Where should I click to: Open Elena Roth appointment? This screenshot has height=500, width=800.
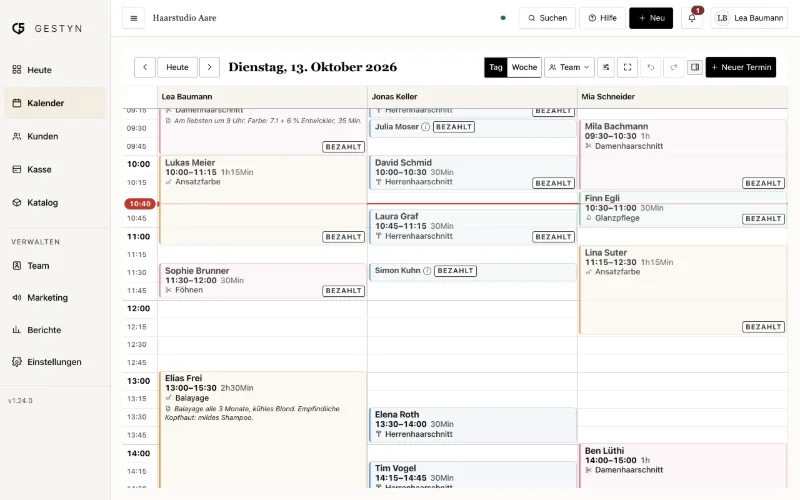(472, 424)
